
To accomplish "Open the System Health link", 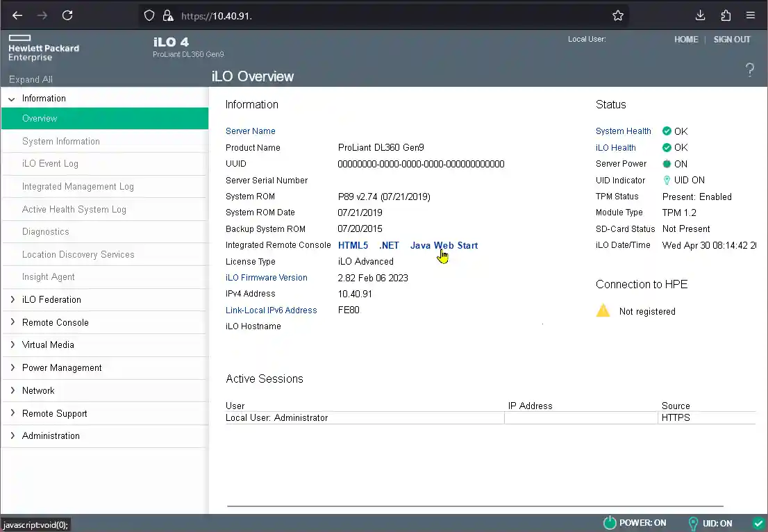I will 623,131.
